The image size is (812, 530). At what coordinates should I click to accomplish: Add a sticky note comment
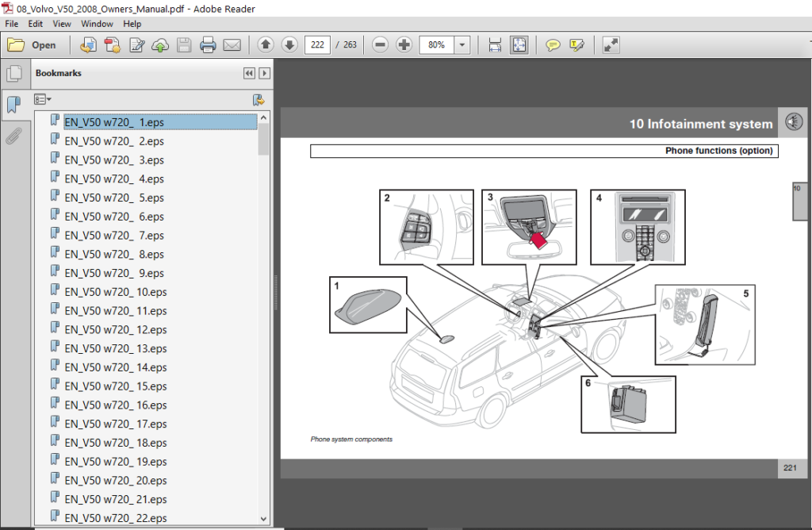[x=553, y=45]
